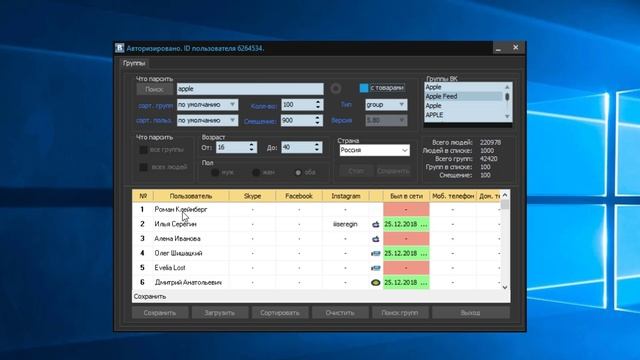Click the Очистить button
The image size is (640, 360).
(x=340, y=313)
